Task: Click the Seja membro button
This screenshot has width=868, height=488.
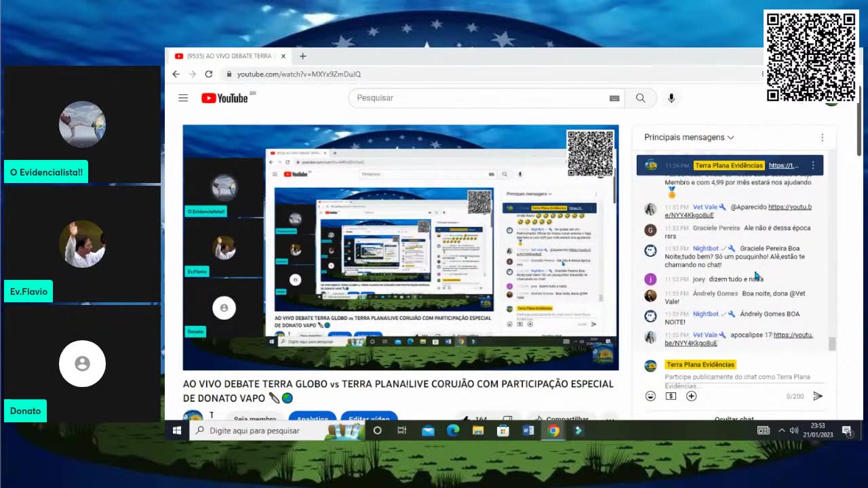Action: click(255, 418)
